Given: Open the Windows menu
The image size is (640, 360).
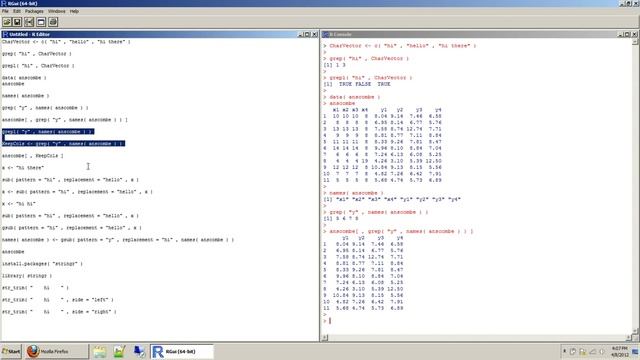Looking at the screenshot, I should [x=57, y=11].
